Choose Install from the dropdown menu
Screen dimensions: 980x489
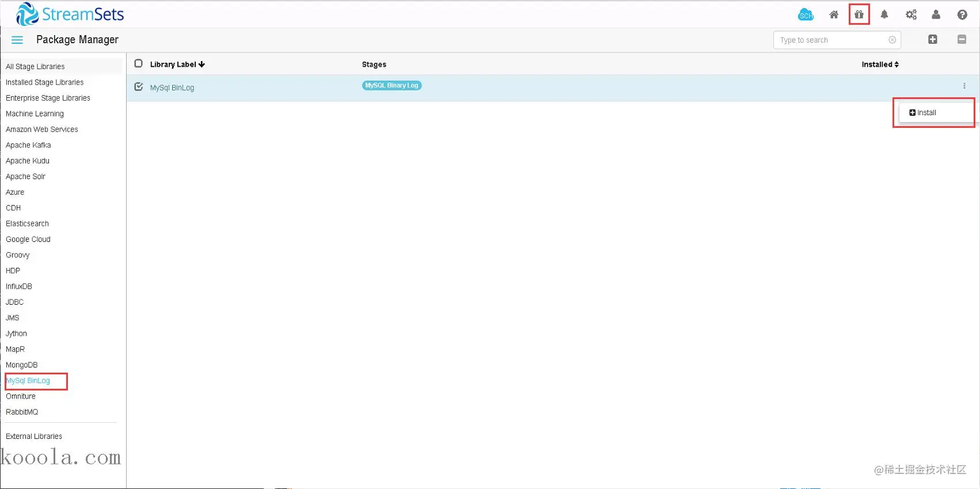[x=922, y=112]
